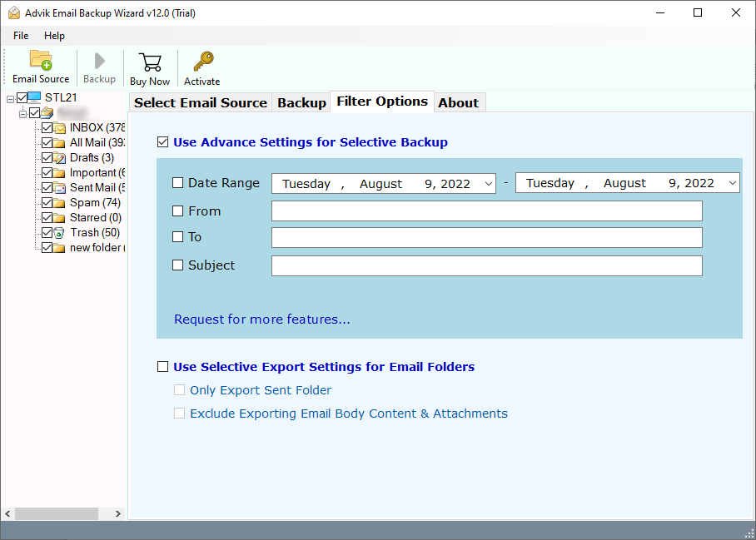Open the Buy Now shopping cart icon
Screen dimensions: 756x540
pyautogui.click(x=149, y=63)
